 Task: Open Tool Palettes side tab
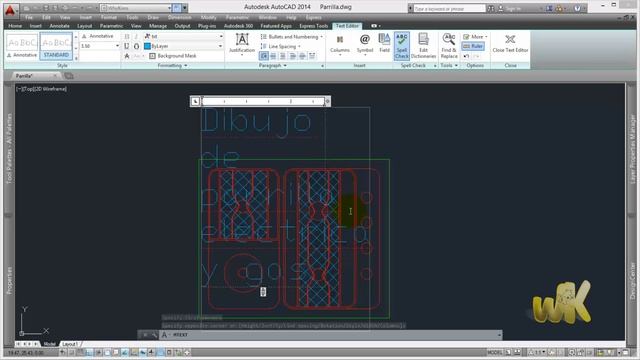tap(9, 149)
